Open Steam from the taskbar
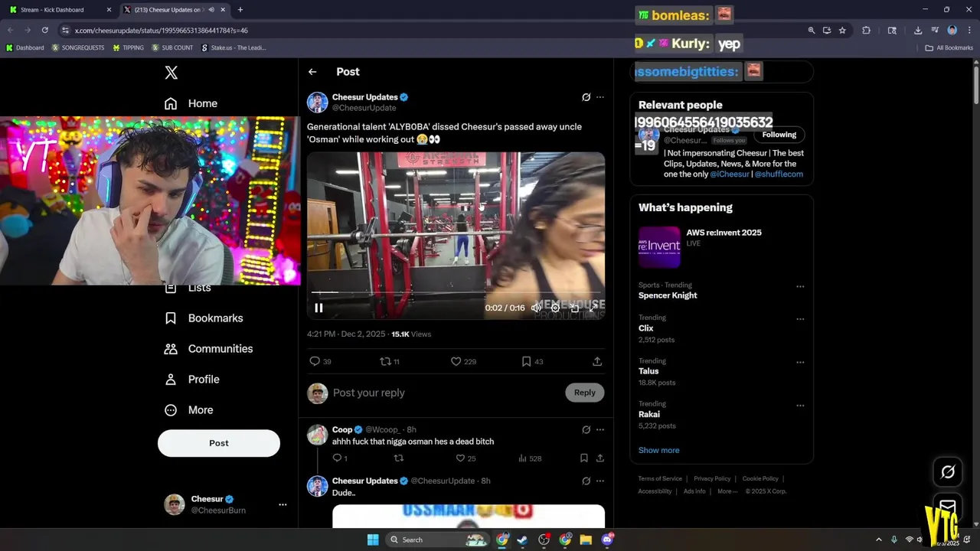The width and height of the screenshot is (980, 551). (522, 540)
